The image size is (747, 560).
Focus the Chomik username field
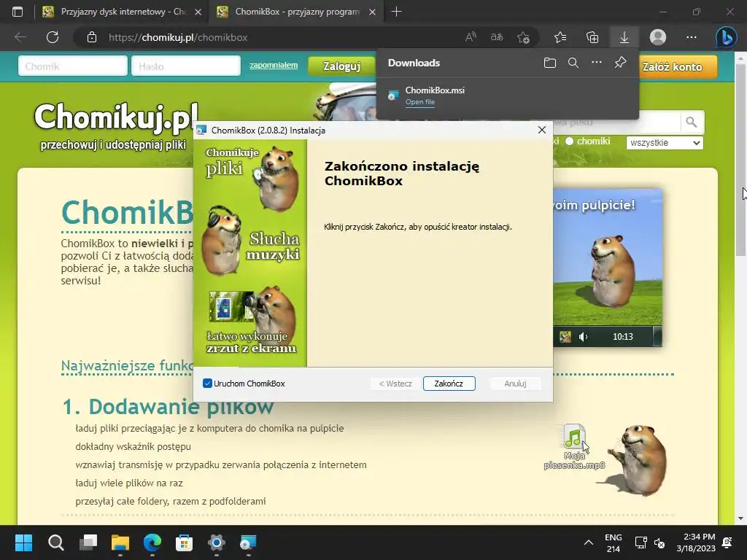point(73,66)
